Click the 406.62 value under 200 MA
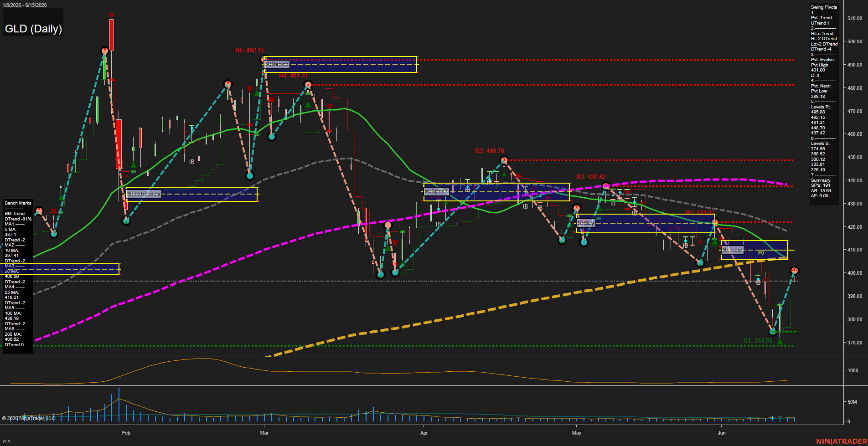This screenshot has height=446, width=868. (12, 339)
